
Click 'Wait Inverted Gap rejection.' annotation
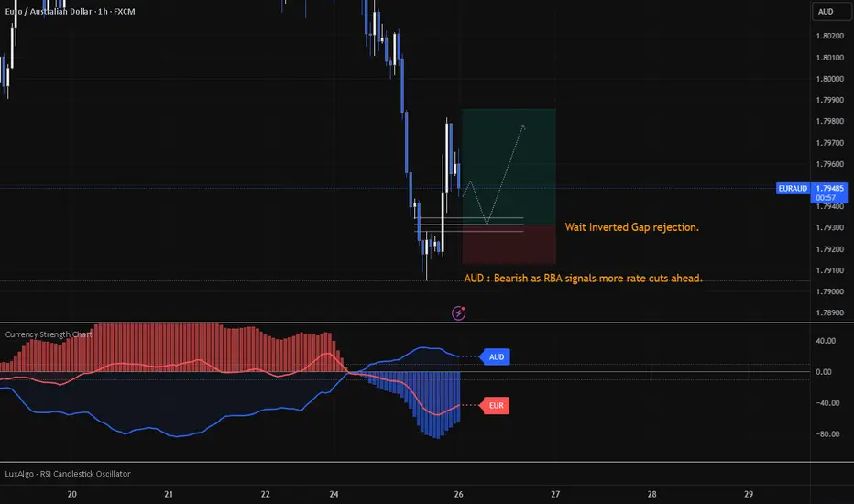(631, 227)
